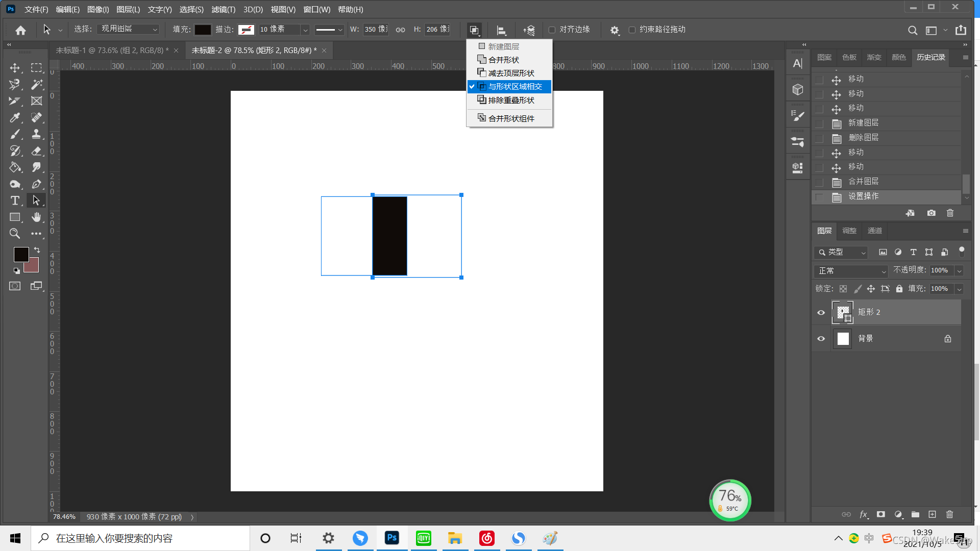This screenshot has width=980, height=551.
Task: Switch to the 未标题-1 document tab
Action: [x=112, y=50]
